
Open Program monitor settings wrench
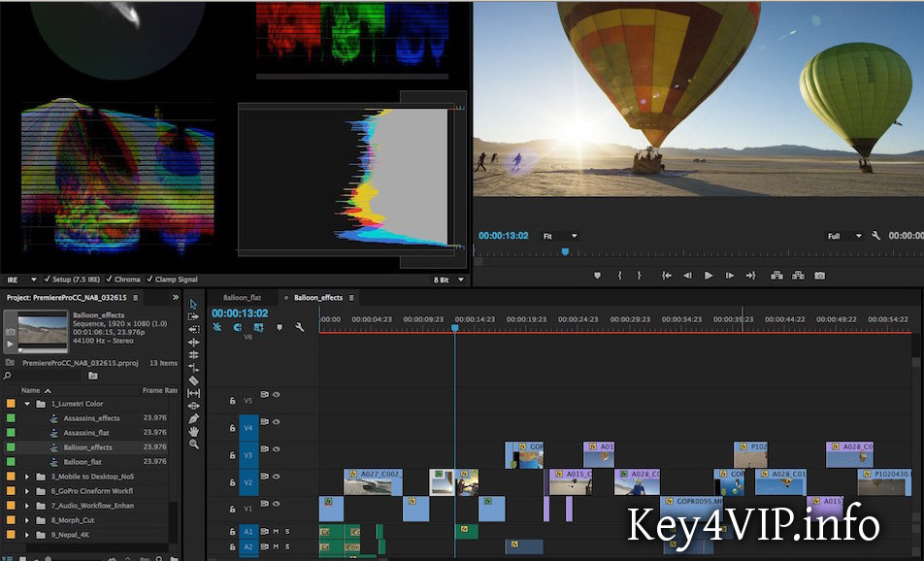[875, 236]
